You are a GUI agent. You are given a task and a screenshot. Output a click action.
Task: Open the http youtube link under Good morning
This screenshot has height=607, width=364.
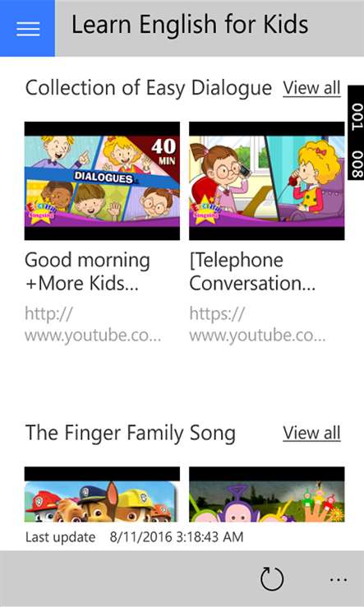93,324
